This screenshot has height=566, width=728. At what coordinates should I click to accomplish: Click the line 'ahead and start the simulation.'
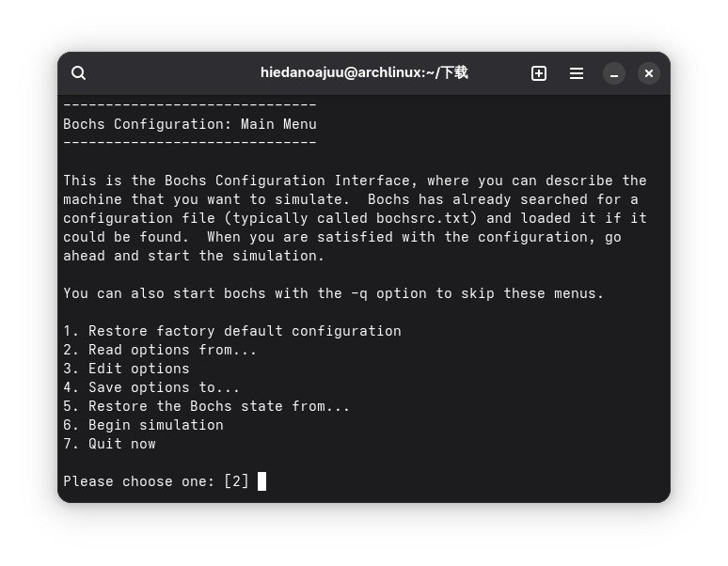194,256
